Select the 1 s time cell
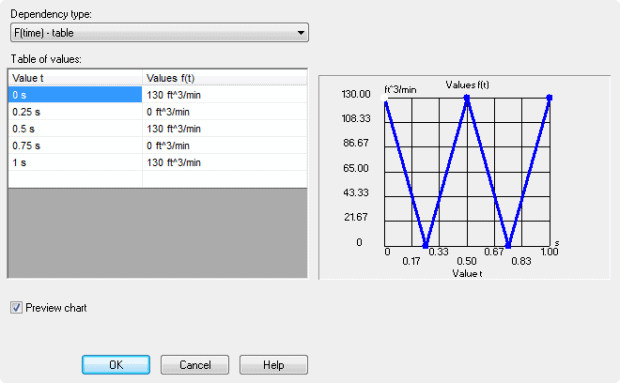 (75, 163)
